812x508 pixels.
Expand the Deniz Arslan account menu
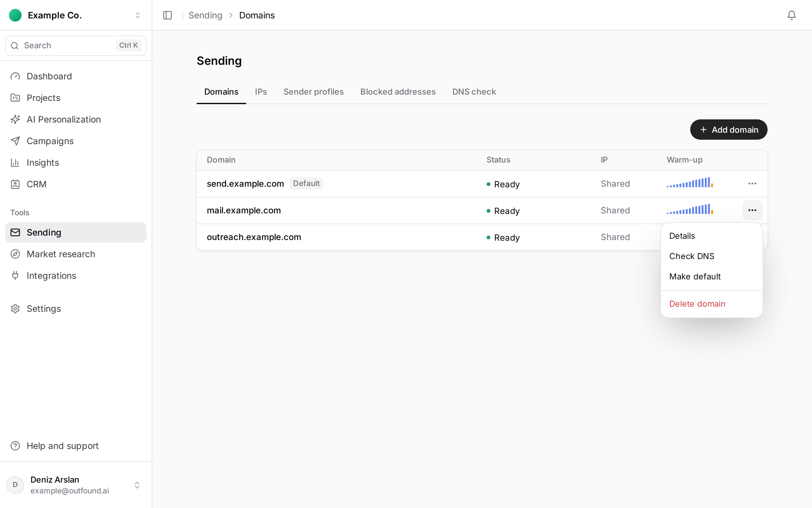[137, 485]
